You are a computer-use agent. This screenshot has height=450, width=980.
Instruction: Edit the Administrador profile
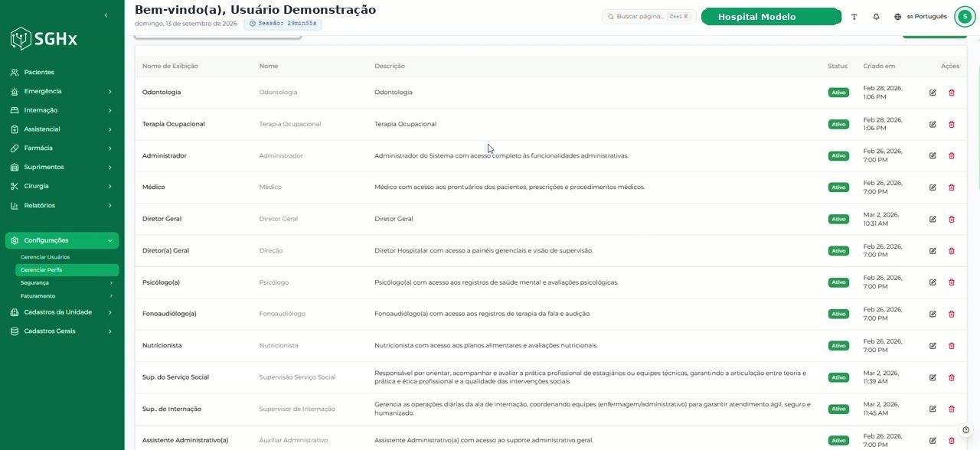[933, 155]
